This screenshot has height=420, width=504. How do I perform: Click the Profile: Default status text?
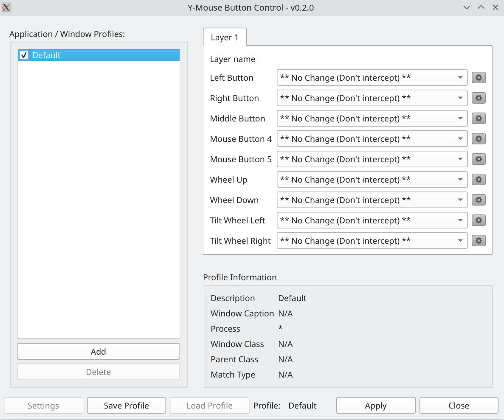tap(285, 406)
